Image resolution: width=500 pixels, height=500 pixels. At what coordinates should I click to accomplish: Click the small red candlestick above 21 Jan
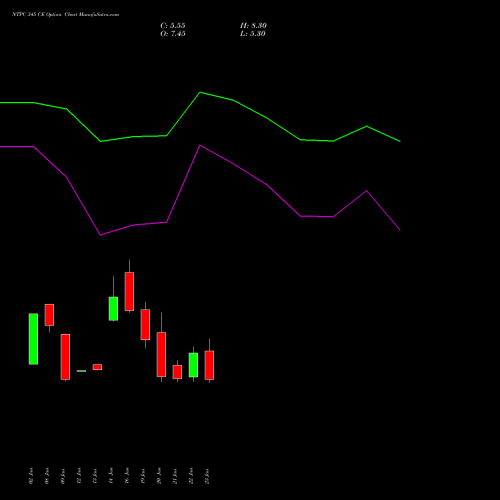click(x=177, y=372)
